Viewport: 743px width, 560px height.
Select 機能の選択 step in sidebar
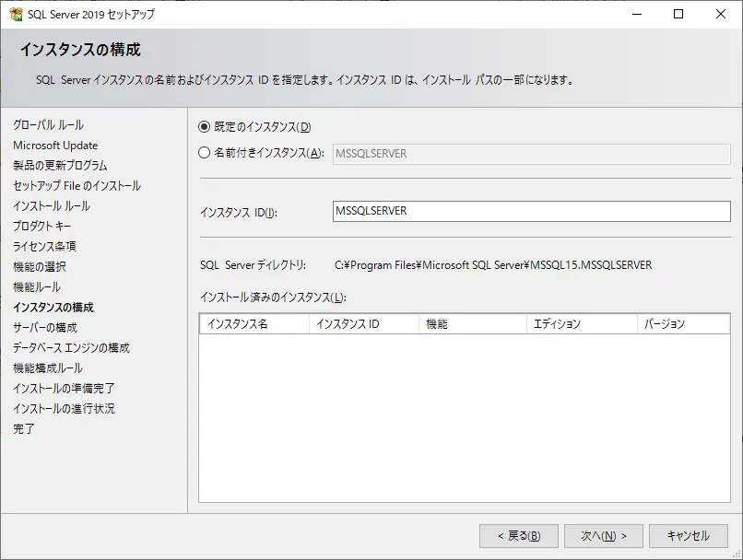(x=40, y=266)
